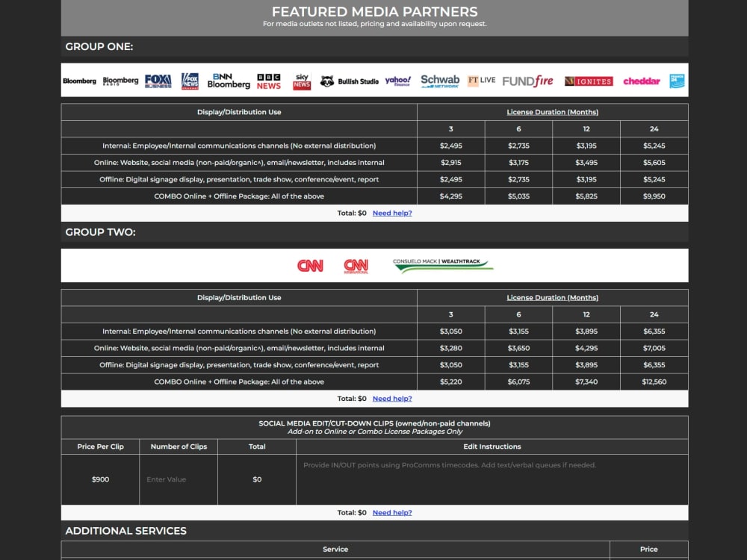The width and height of the screenshot is (747, 560).
Task: Select Group One Online 6-month price $3,175
Action: [519, 163]
